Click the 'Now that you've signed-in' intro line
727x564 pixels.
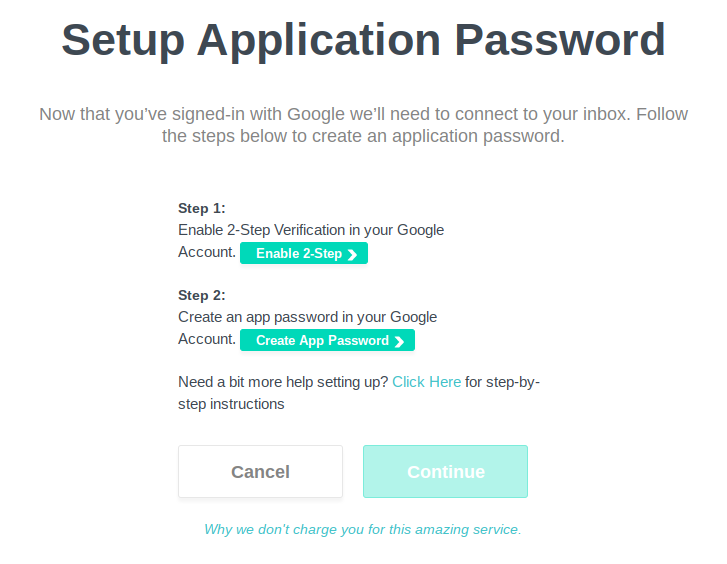pos(363,114)
